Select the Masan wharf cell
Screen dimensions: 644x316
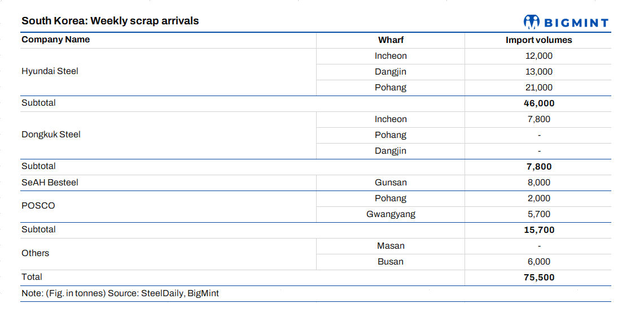pos(391,246)
